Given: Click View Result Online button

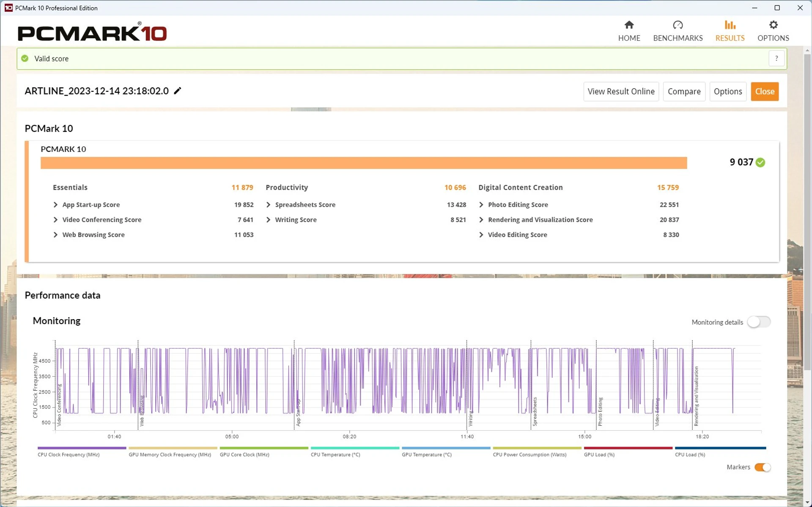Looking at the screenshot, I should (x=620, y=91).
